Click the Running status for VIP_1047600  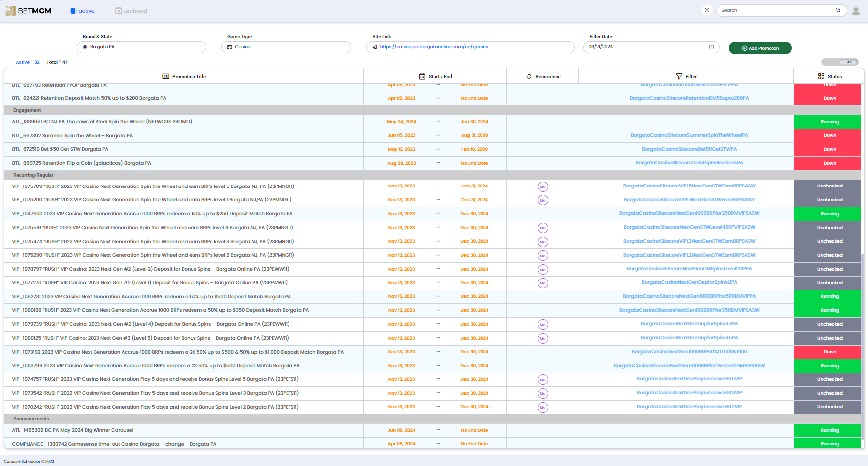(828, 214)
